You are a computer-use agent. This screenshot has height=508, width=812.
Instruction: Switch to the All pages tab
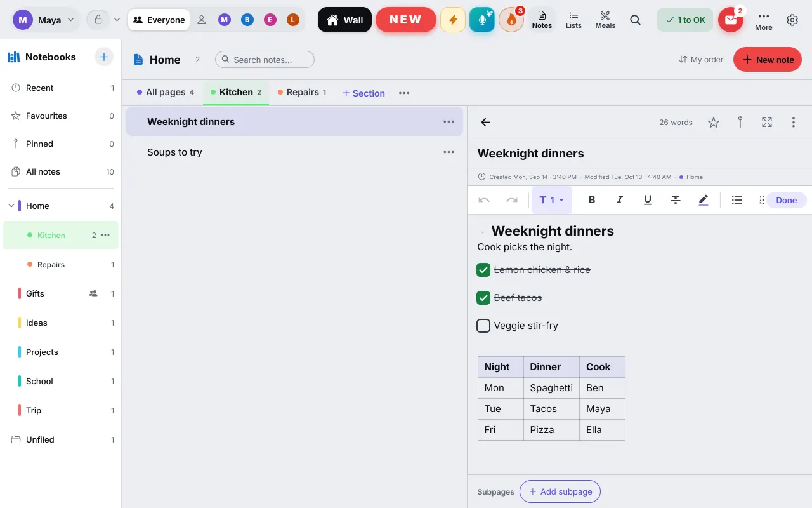(x=166, y=92)
